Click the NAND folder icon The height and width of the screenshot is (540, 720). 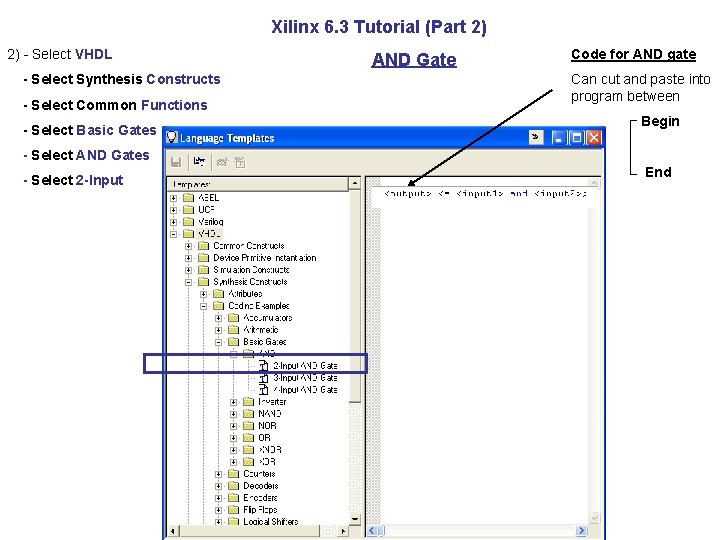tap(248, 414)
